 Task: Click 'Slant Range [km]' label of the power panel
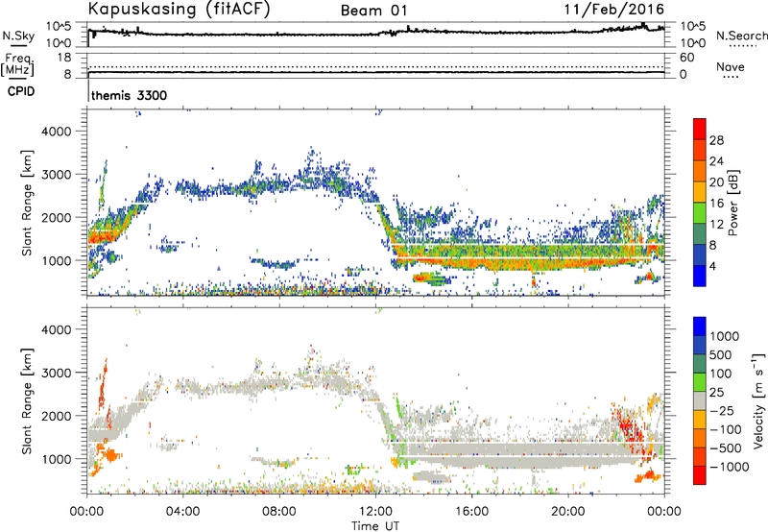(27, 203)
